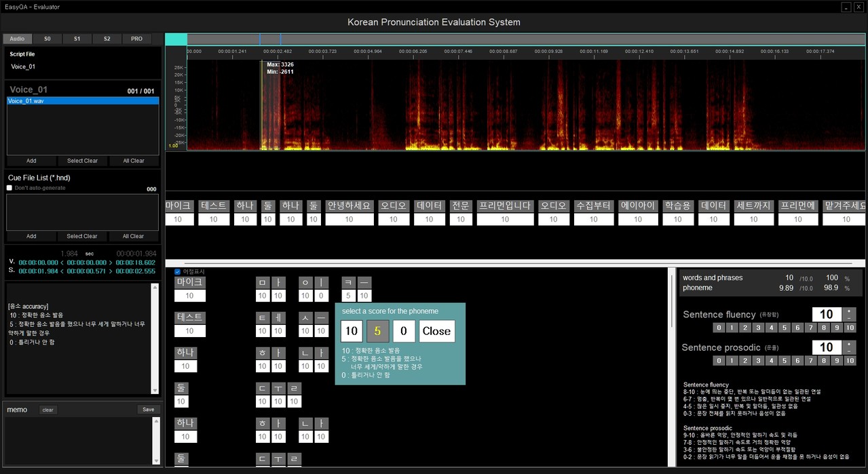This screenshot has height=474, width=868.
Task: Clear the memo text
Action: pos(48,410)
